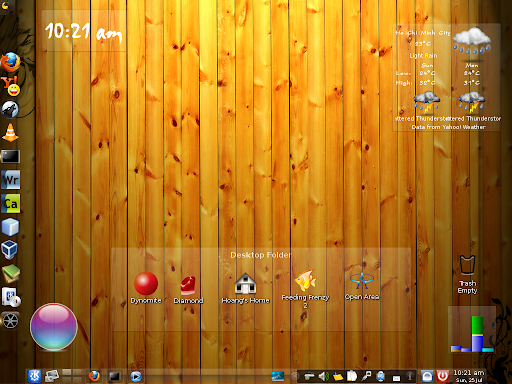Open the software installer disc icon
Screen dimensions: 512x384
(11, 297)
